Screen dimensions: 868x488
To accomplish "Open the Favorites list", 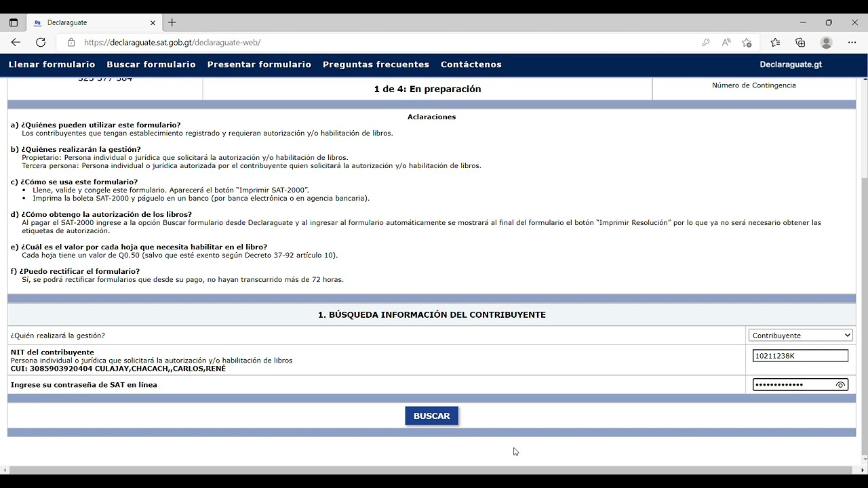I will click(775, 42).
